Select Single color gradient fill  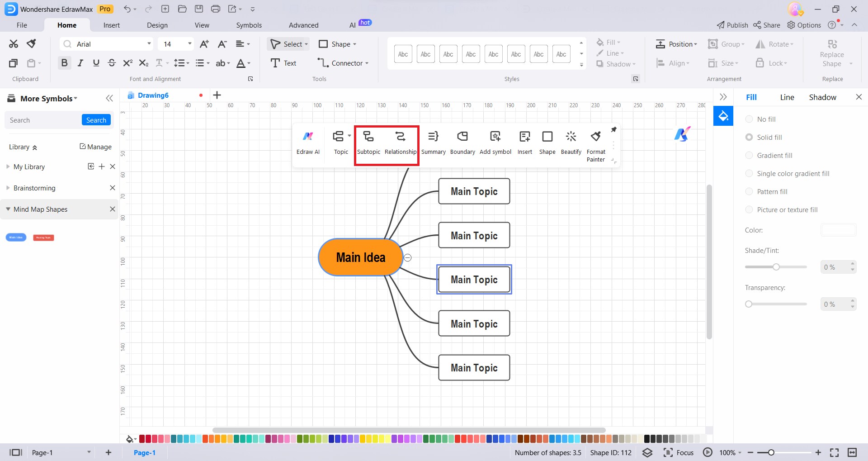click(788, 173)
